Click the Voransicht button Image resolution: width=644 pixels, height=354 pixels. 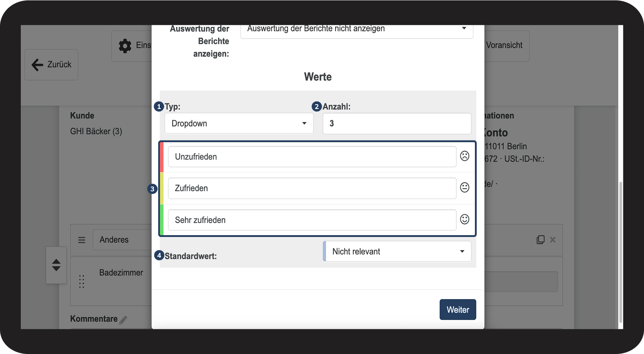(507, 46)
